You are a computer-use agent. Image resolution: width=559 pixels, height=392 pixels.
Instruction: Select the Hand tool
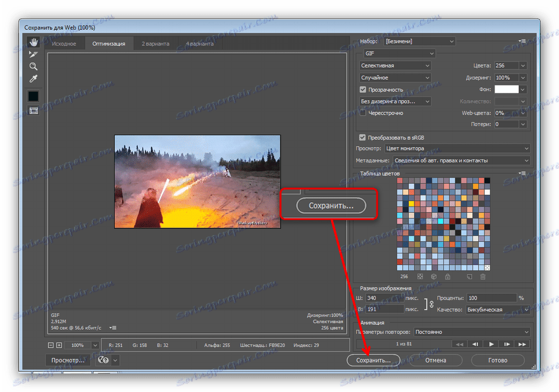point(33,42)
